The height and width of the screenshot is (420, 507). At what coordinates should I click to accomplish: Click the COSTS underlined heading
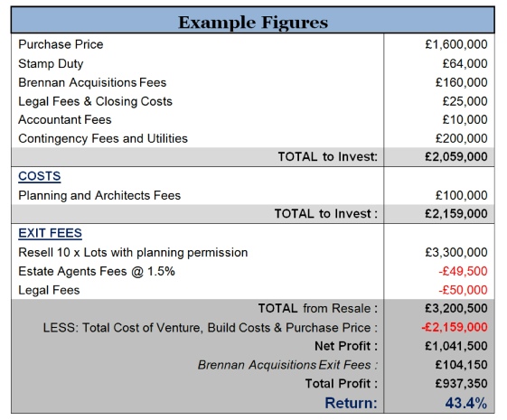[x=40, y=176]
